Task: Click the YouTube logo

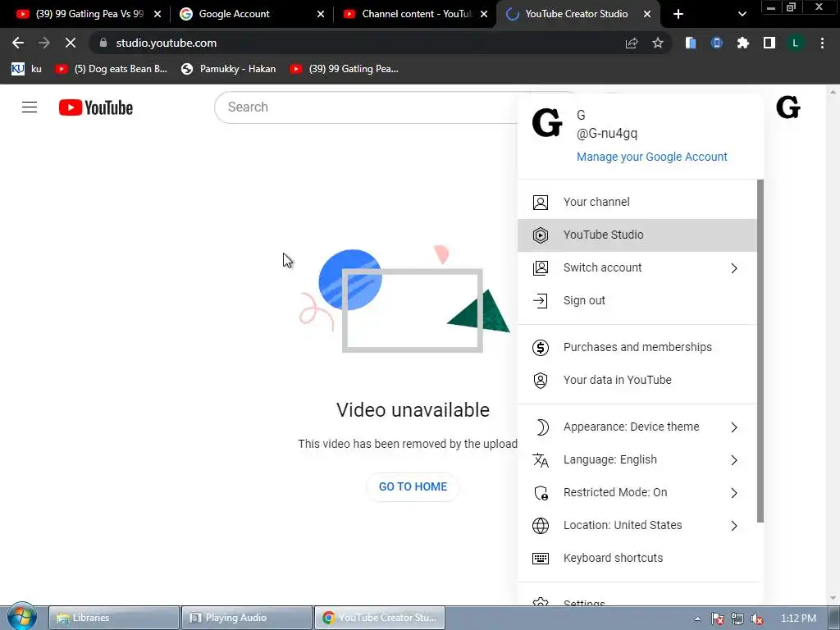Action: pyautogui.click(x=96, y=107)
